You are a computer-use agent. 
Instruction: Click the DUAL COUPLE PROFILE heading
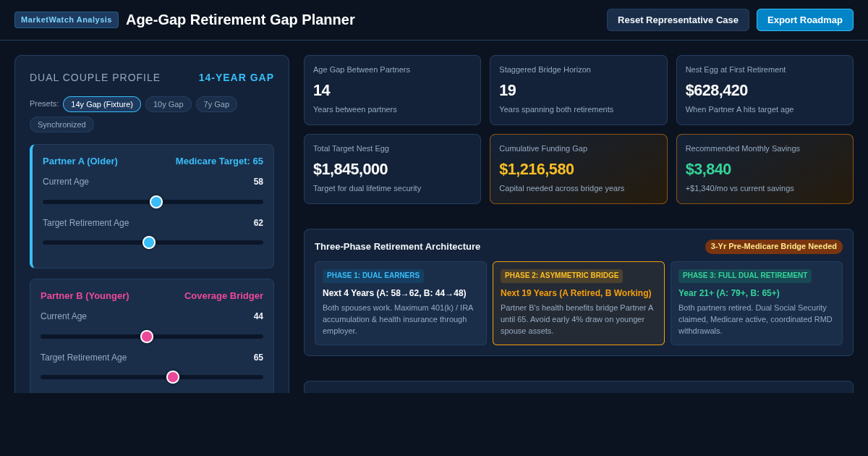(95, 77)
